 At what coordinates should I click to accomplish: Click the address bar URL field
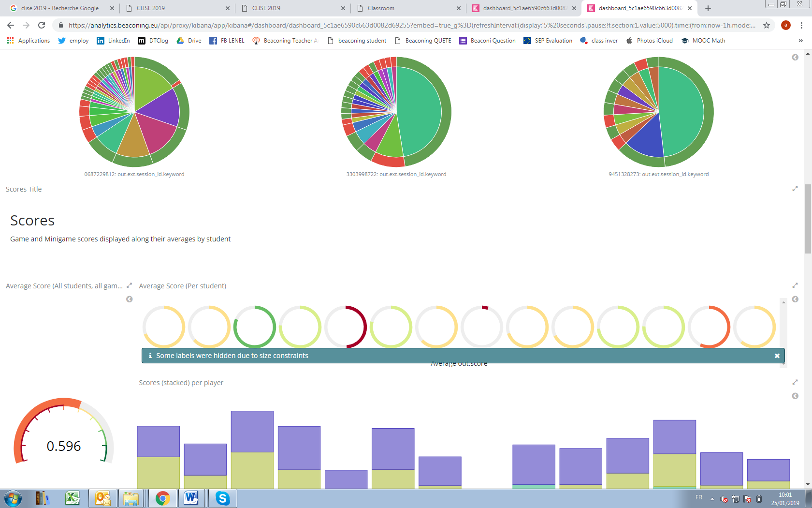pyautogui.click(x=411, y=25)
